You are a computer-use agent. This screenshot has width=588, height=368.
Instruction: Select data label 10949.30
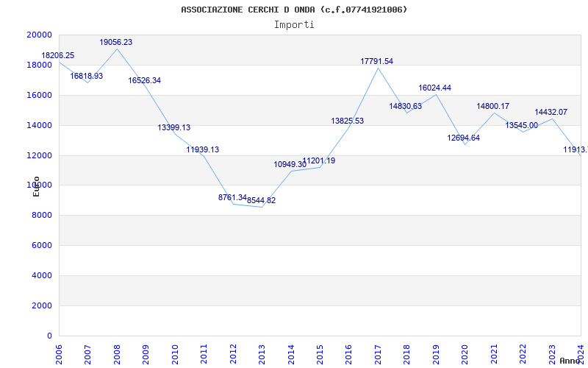290,164
